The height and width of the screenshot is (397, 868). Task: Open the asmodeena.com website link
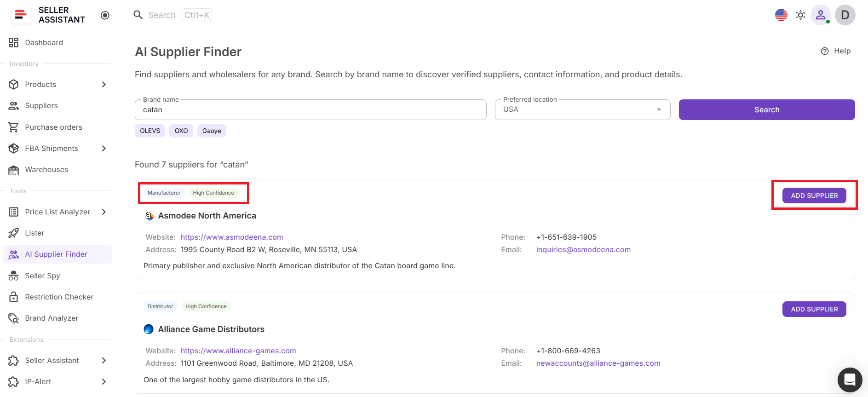[232, 237]
